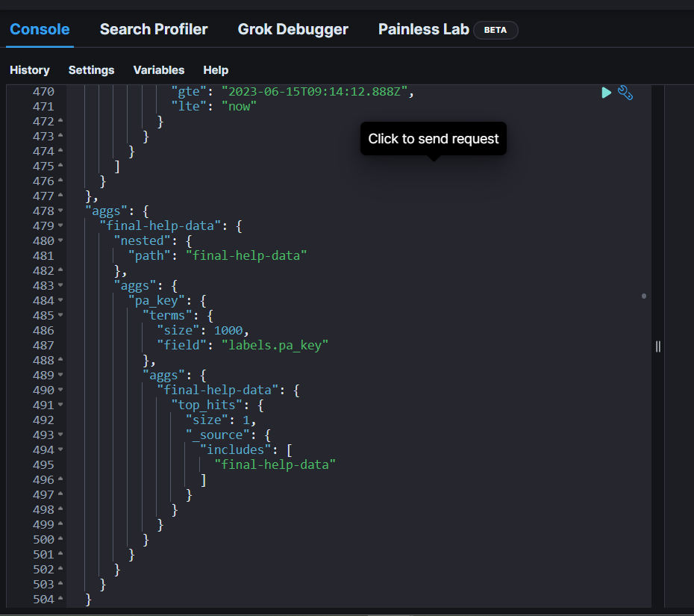The height and width of the screenshot is (616, 694).
Task: Click the BETA badge
Action: [x=496, y=30]
